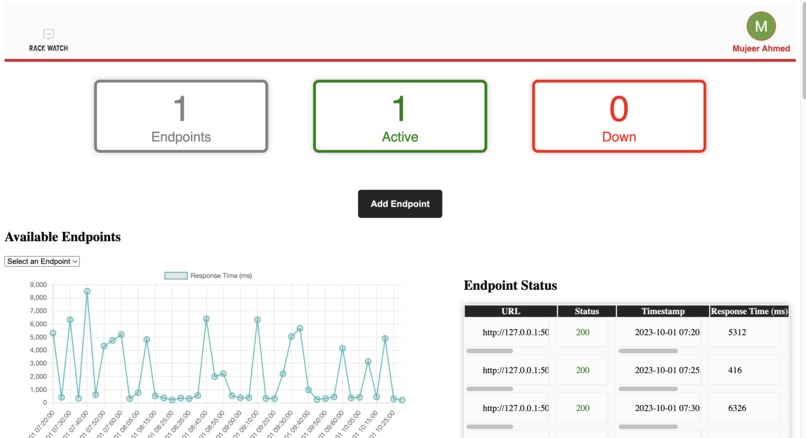Click the 200 status in the 5312 row
Screen dimensions: 806x438
coord(582,332)
